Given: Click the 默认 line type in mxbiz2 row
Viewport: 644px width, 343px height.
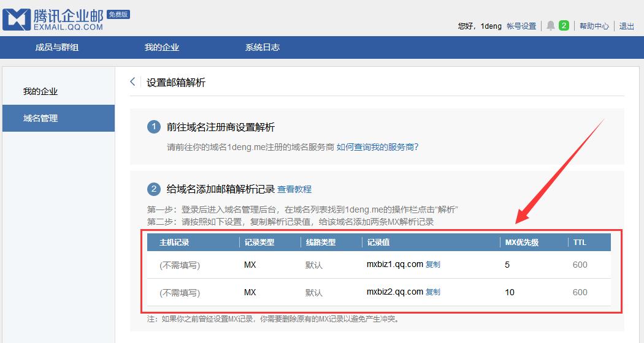Looking at the screenshot, I should [314, 293].
